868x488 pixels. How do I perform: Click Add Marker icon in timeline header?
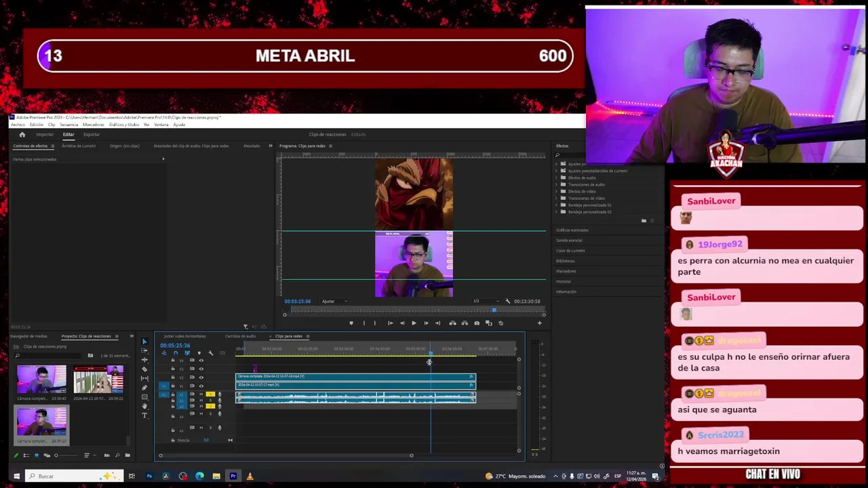[x=199, y=353]
